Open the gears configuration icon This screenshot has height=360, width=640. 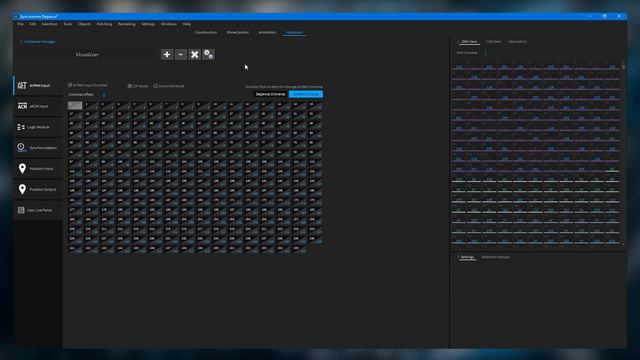tap(209, 54)
